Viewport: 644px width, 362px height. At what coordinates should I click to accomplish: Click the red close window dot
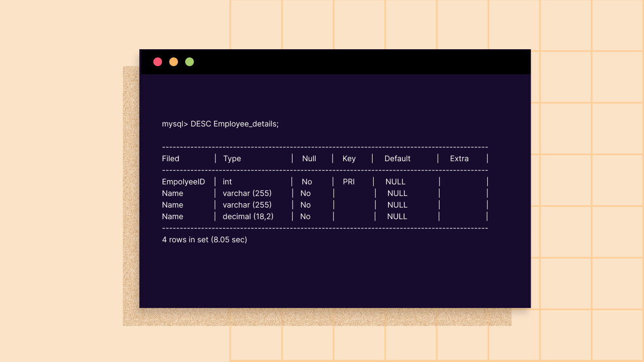[x=158, y=62]
